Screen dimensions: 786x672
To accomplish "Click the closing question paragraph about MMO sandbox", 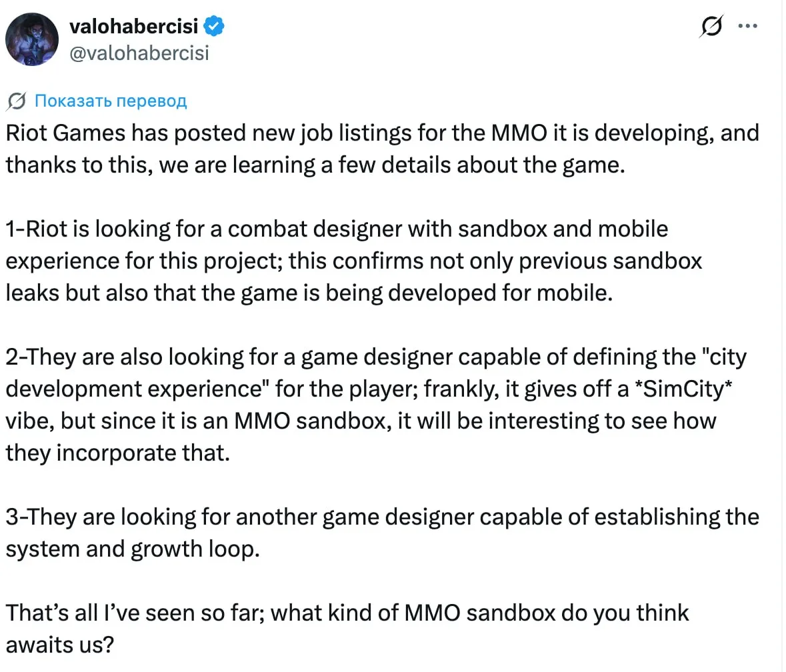I will tap(347, 629).
